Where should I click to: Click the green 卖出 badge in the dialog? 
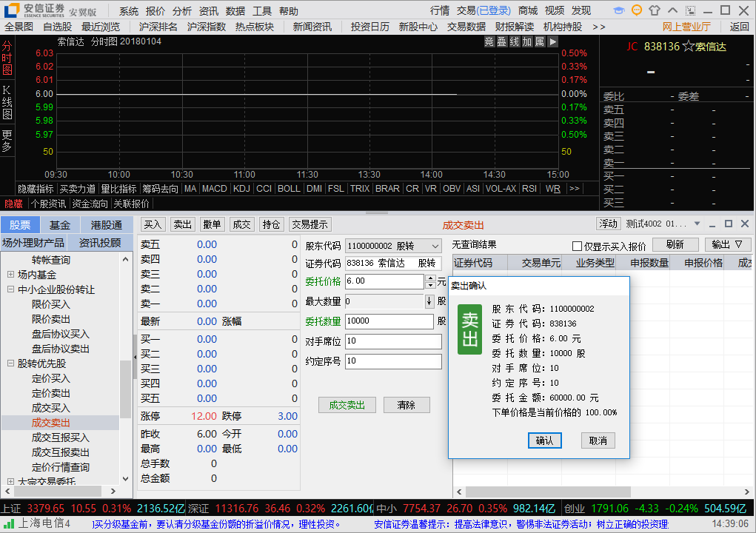click(469, 329)
